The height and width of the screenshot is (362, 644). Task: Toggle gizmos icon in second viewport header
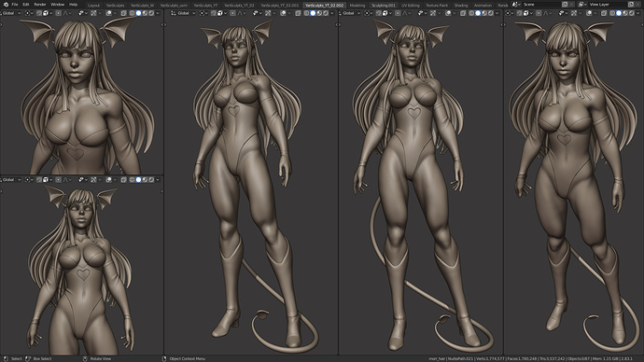[268, 13]
